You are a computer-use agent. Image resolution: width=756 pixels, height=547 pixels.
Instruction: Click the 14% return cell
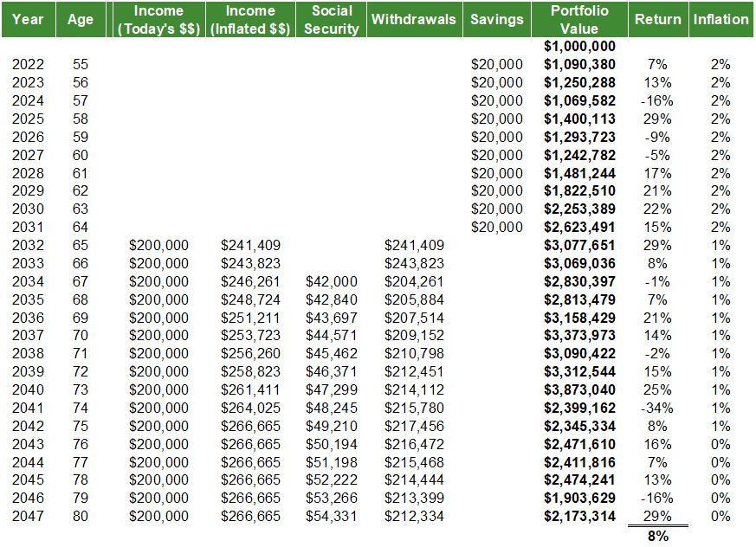click(657, 336)
